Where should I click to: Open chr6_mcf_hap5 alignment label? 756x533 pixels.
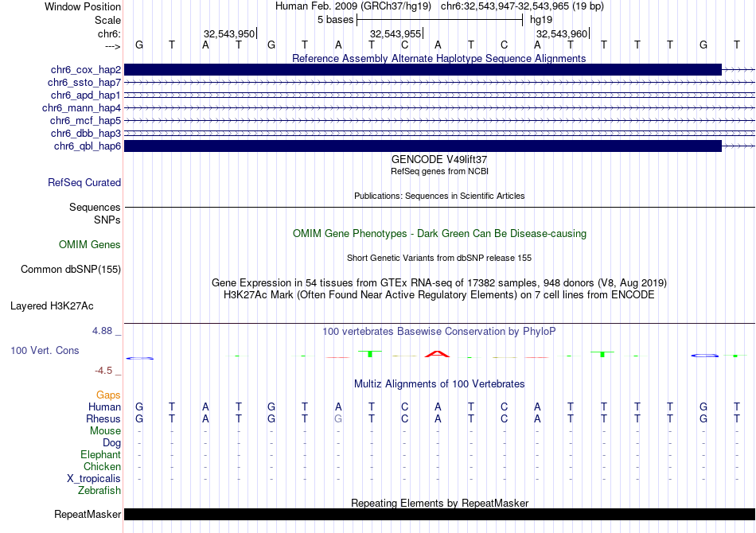tap(85, 120)
